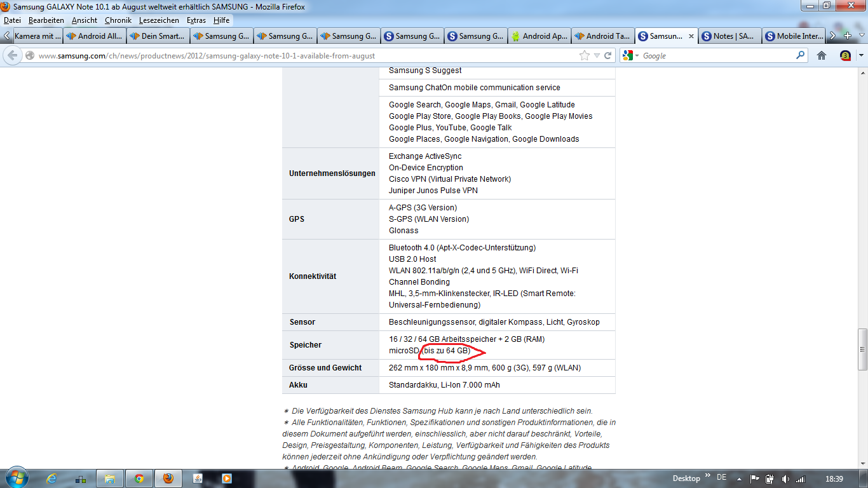The height and width of the screenshot is (488, 868).
Task: Click the volume speaker tray icon
Action: (785, 478)
